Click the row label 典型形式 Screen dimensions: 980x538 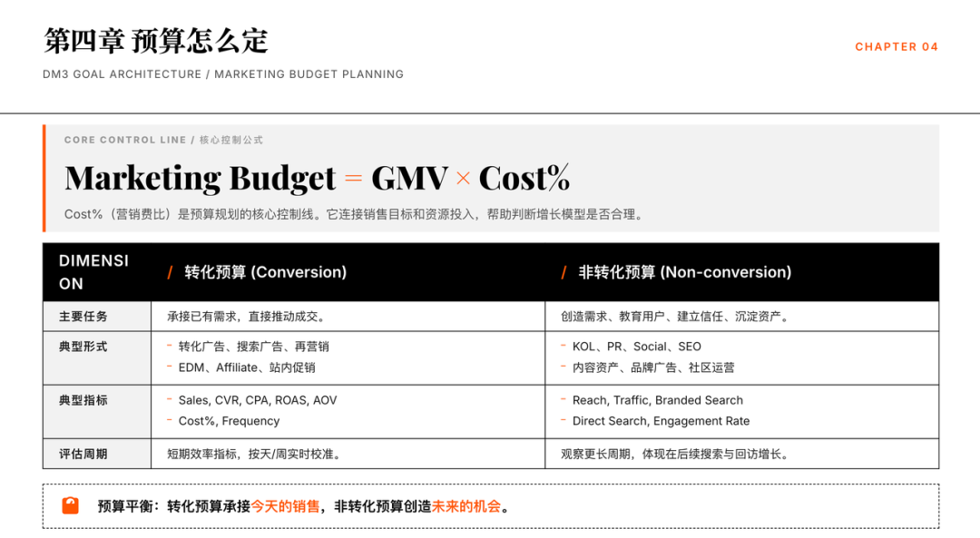(x=83, y=347)
